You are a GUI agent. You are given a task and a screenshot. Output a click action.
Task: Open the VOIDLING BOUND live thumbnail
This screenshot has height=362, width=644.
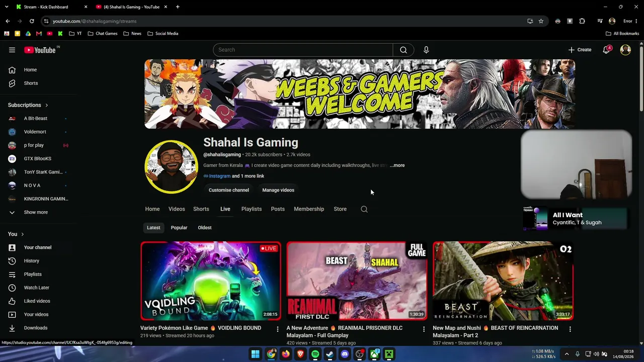[x=211, y=281]
